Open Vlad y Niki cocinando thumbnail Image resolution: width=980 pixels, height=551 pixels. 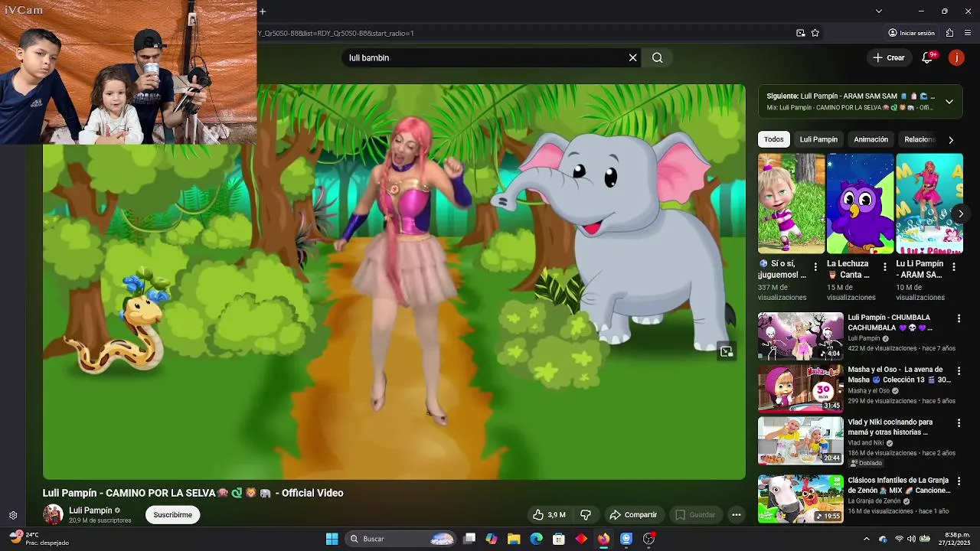point(800,441)
